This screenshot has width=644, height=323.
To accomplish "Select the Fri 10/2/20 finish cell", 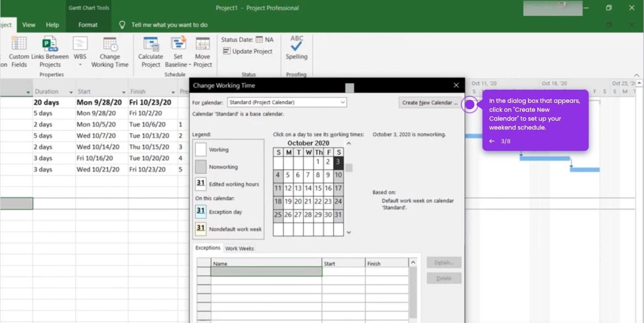I will pos(153,113).
